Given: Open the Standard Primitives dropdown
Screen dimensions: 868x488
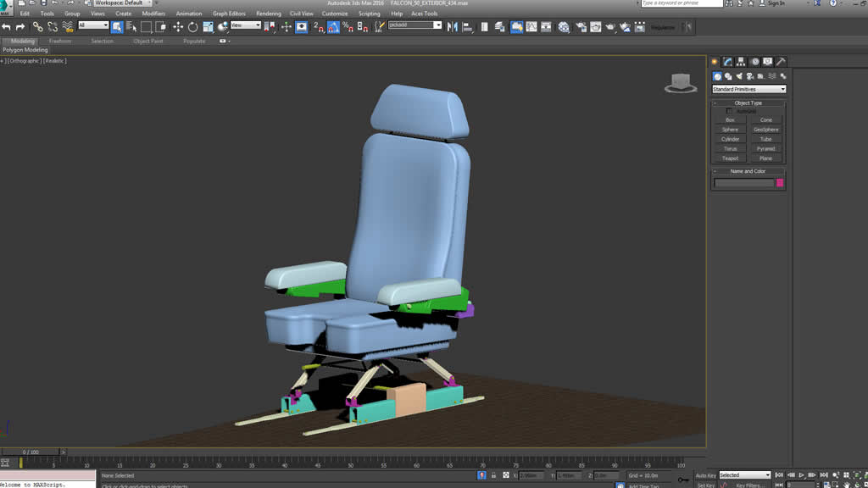Looking at the screenshot, I should pos(748,89).
